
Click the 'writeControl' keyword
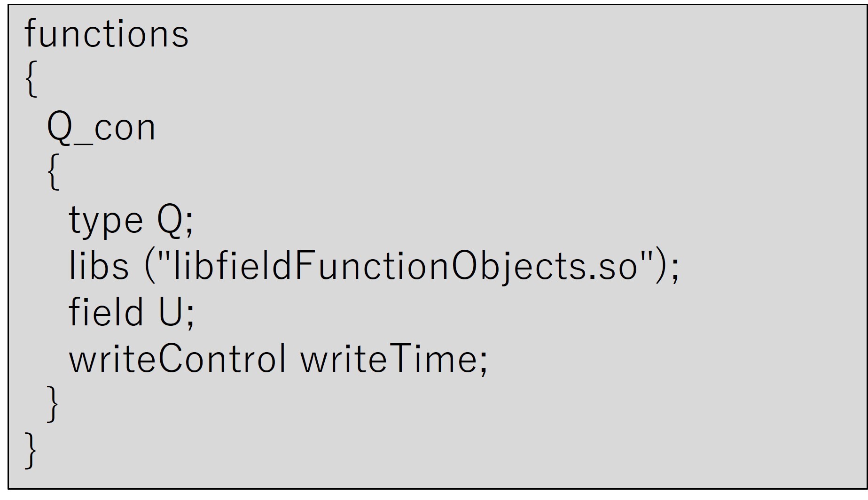point(177,359)
